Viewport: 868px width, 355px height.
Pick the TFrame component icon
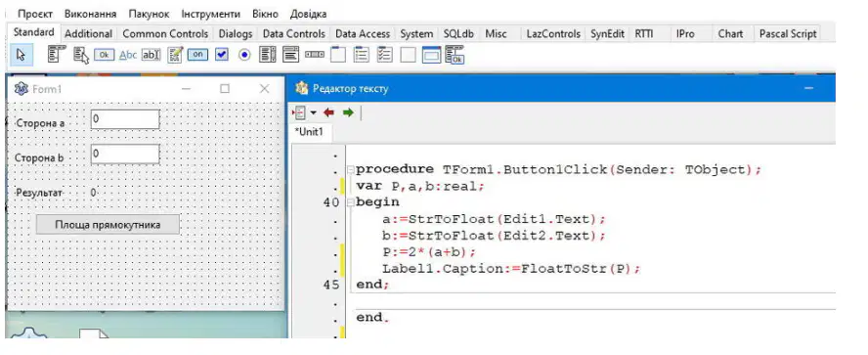pos(431,55)
